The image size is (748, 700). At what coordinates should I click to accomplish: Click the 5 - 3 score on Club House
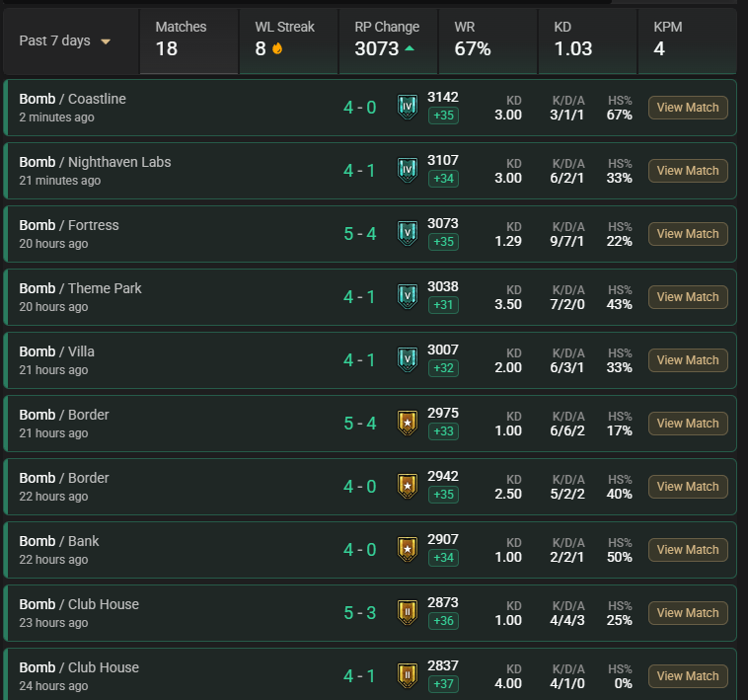coord(359,613)
